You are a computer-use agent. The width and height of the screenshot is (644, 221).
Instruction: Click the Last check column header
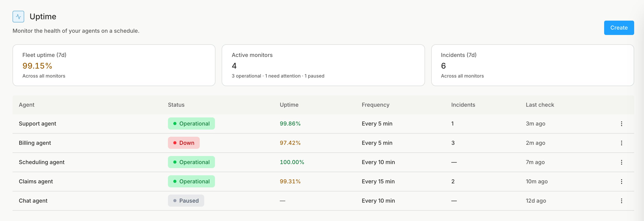tap(540, 105)
